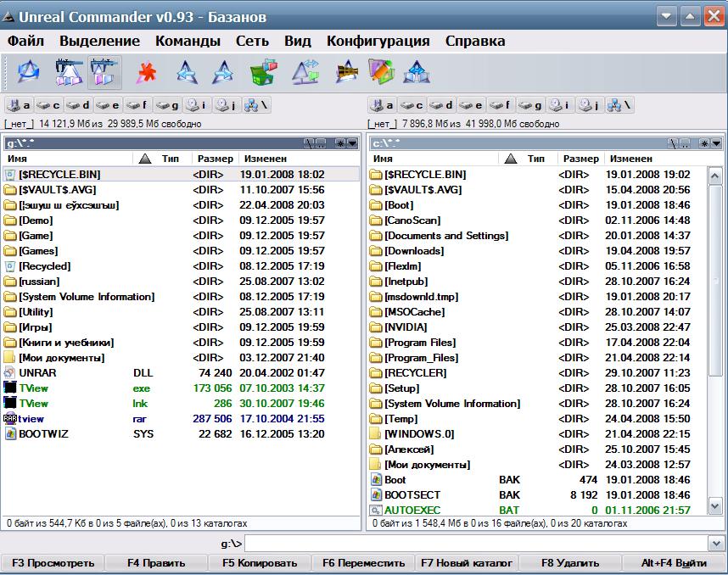Switch left panel to drive f
This screenshot has height=575, width=728.
tap(137, 105)
